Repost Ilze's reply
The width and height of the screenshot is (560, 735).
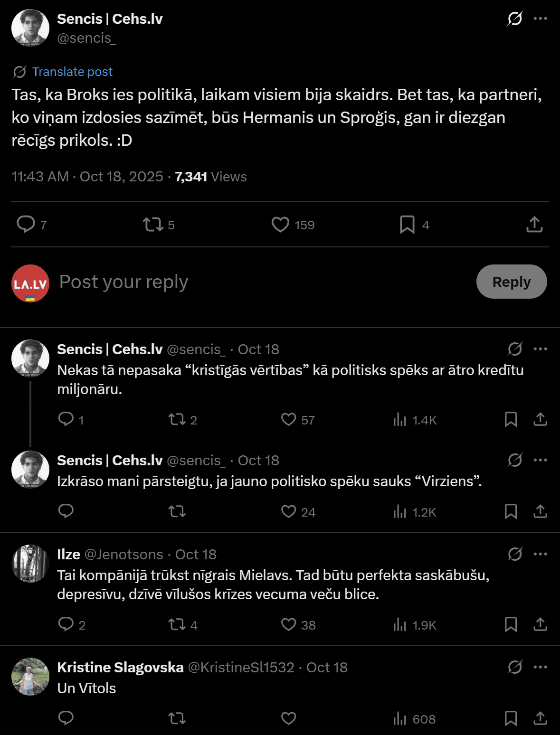click(x=177, y=624)
